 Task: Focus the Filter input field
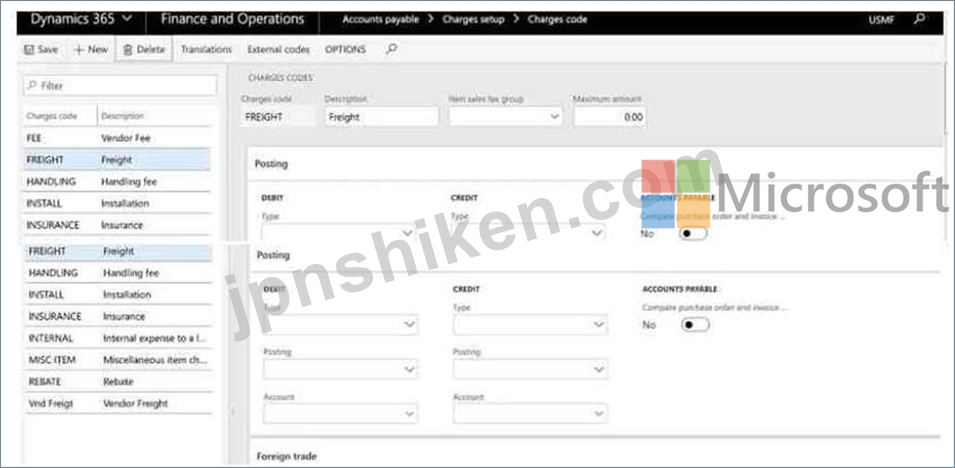click(120, 86)
